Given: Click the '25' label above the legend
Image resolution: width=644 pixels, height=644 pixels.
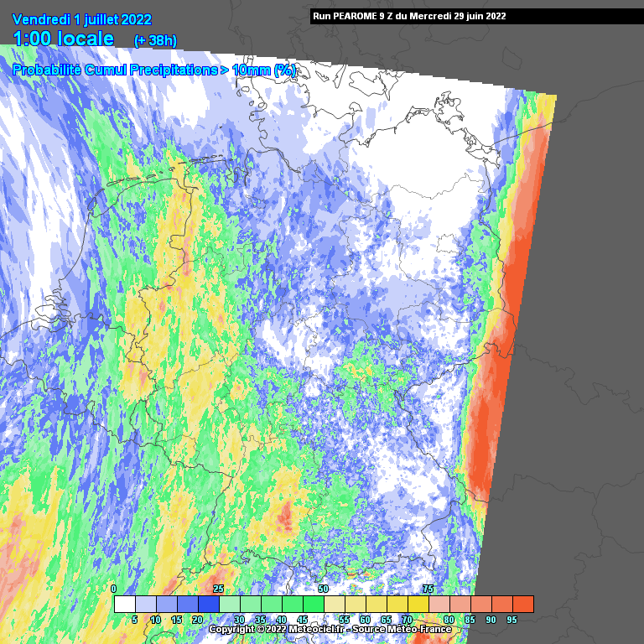Looking at the screenshot, I should tap(218, 589).
